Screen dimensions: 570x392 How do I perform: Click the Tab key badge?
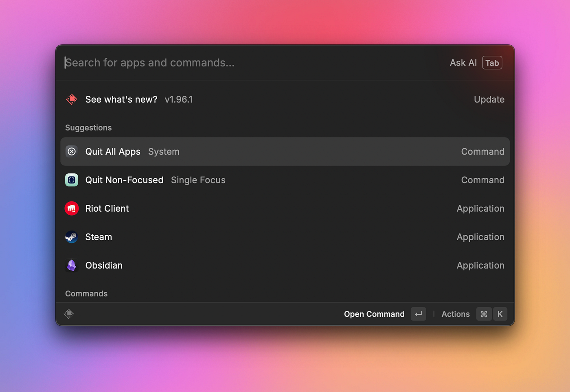(x=492, y=63)
